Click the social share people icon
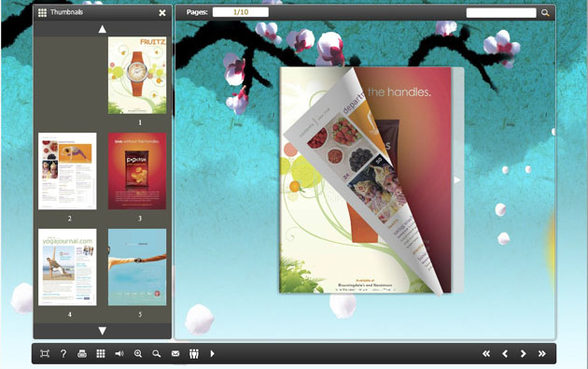The height and width of the screenshot is (369, 588). pos(194,354)
